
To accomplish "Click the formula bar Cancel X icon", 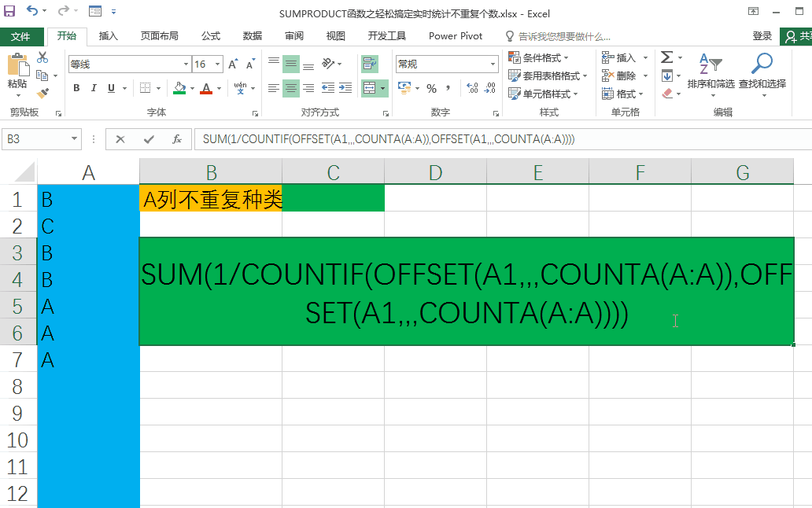I will coord(120,139).
